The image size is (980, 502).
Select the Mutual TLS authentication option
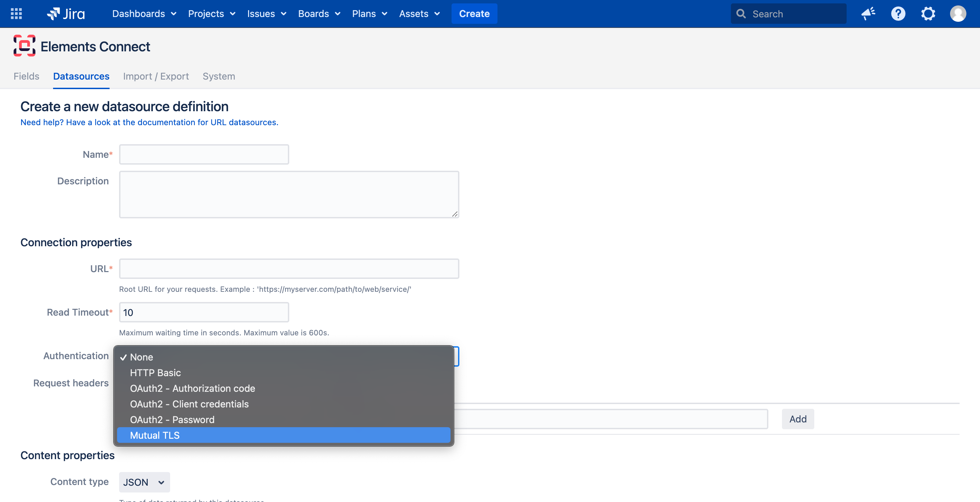click(x=283, y=435)
